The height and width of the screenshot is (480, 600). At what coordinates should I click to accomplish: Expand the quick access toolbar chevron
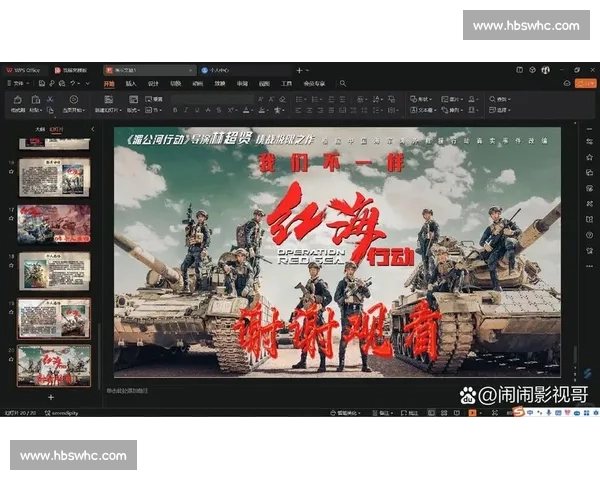click(x=88, y=83)
